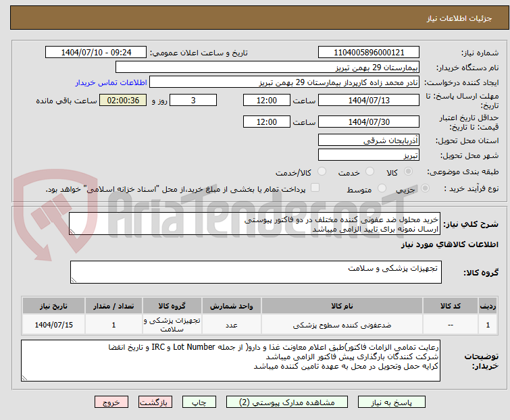The image size is (510, 420).
Task: Click the جزئیات اطلاعات نیاز header title
Action: [459, 18]
